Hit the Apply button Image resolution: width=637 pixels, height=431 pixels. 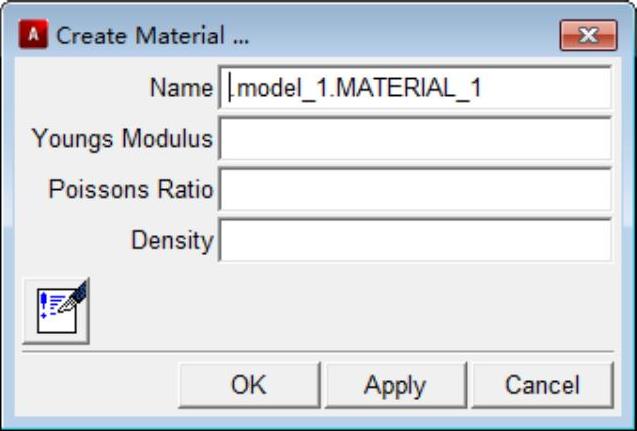(395, 385)
